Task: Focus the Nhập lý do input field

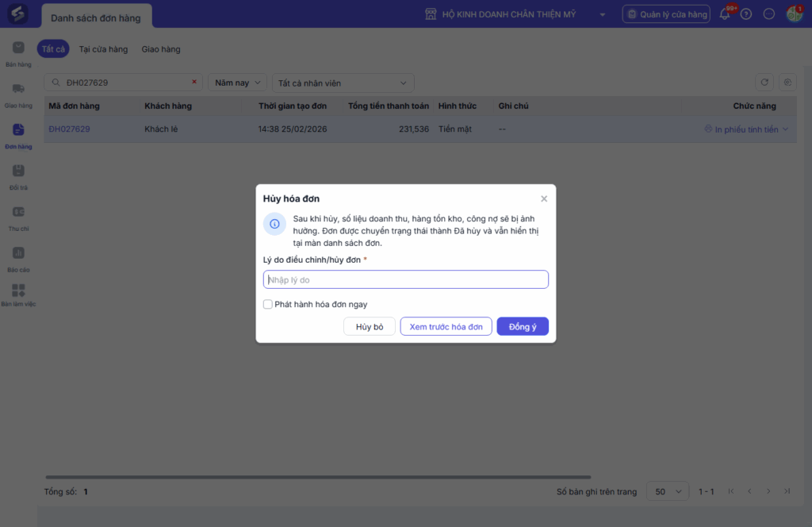Action: coord(406,279)
